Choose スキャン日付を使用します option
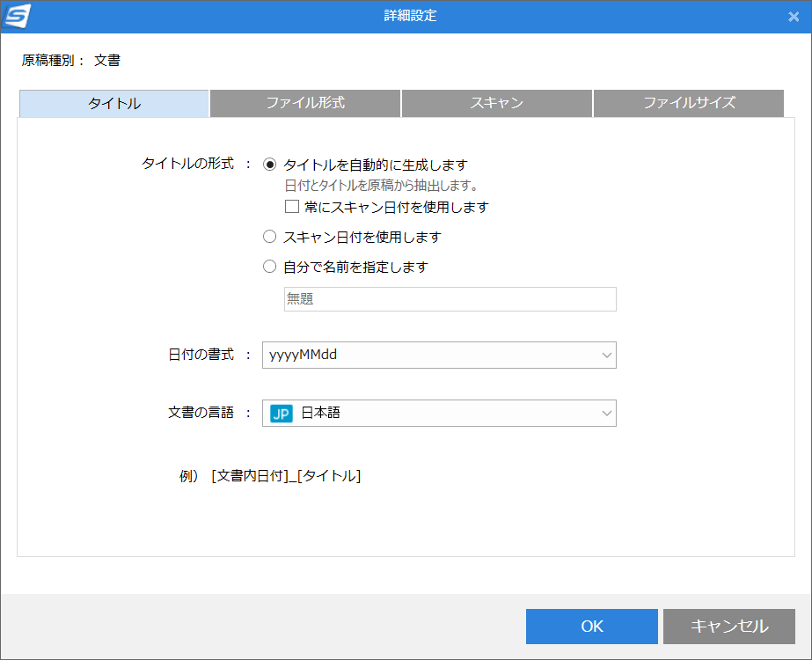The image size is (812, 660). point(270,236)
